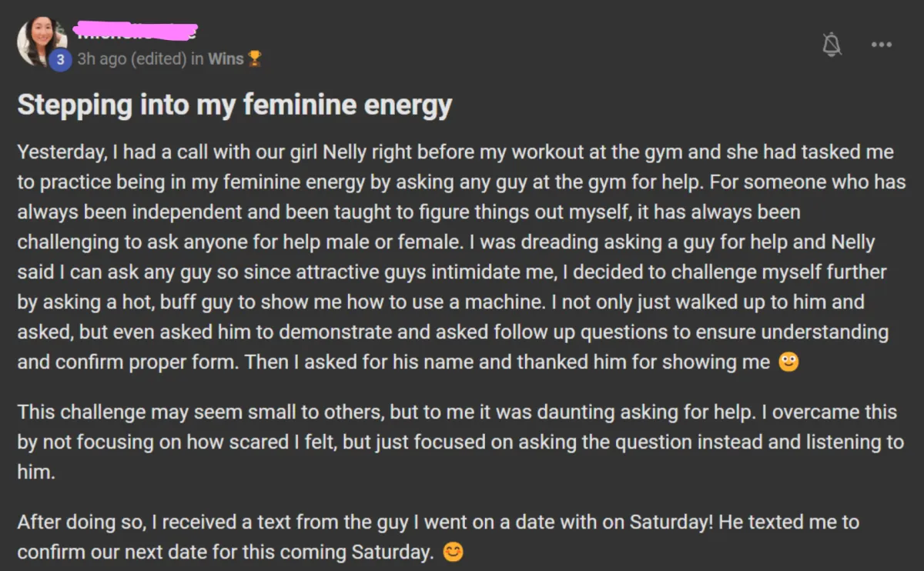Click the trophy emoji beside Wins

coord(255,59)
